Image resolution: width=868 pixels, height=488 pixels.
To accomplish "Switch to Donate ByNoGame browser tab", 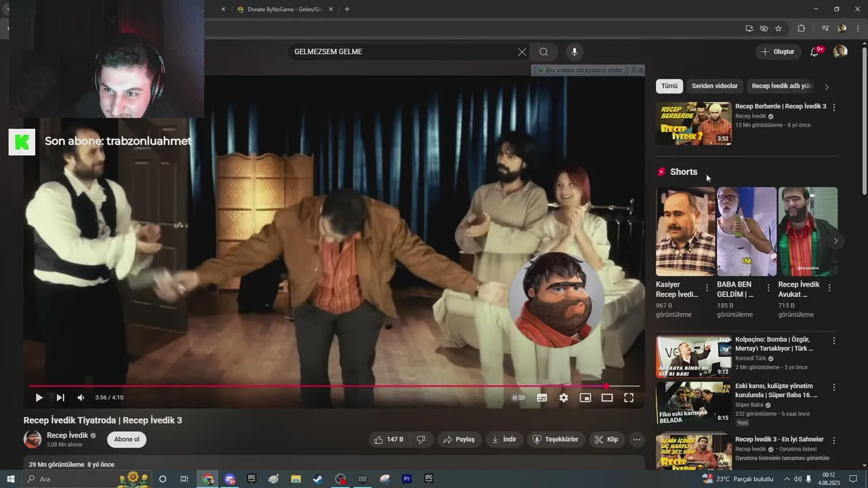I will click(x=284, y=9).
